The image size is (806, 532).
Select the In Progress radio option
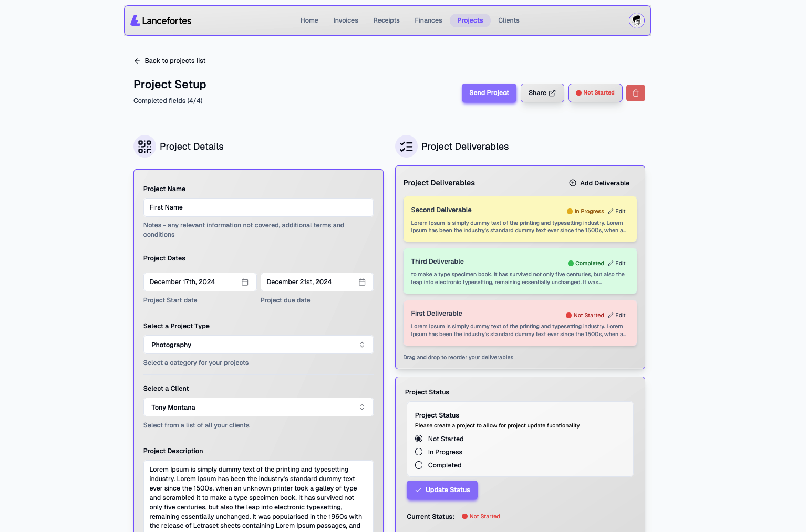tap(419, 452)
